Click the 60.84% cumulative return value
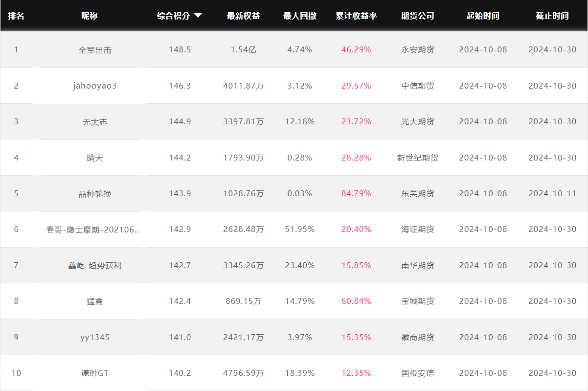The image size is (588, 391). (x=356, y=301)
